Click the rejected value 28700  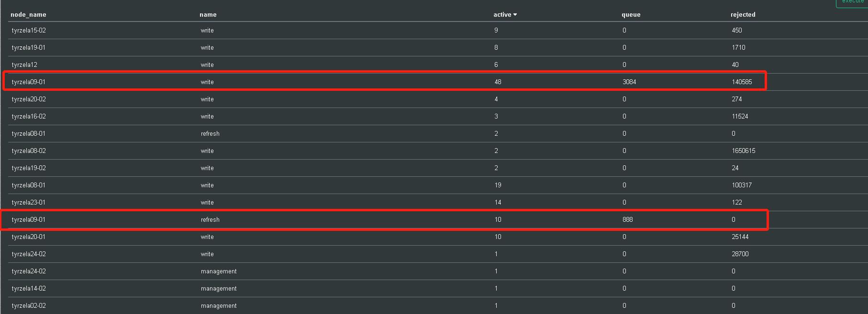[740, 254]
